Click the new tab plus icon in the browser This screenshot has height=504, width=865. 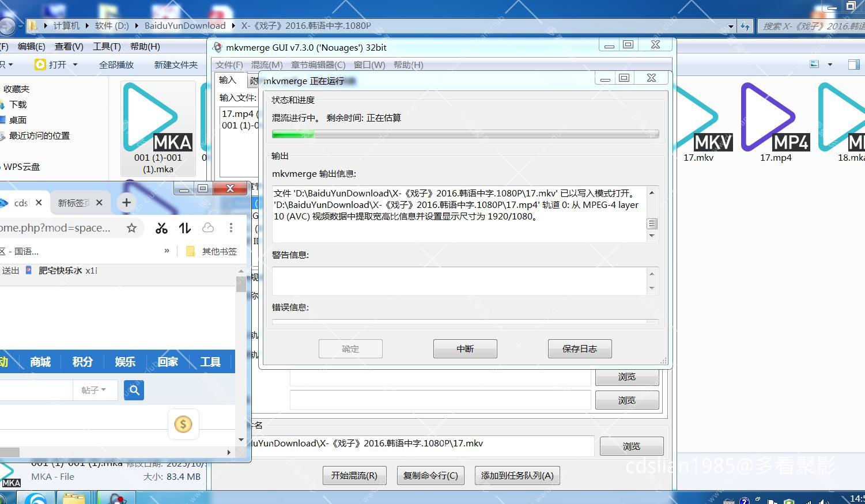[126, 202]
